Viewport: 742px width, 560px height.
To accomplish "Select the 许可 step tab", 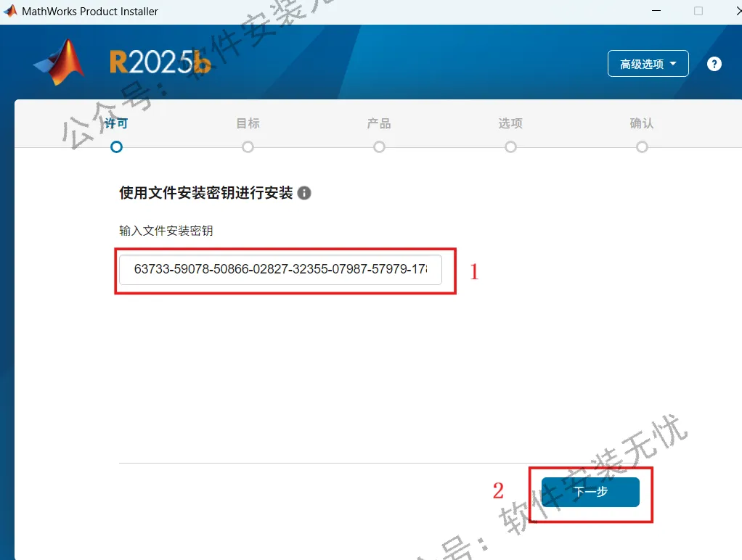I will pos(116,123).
